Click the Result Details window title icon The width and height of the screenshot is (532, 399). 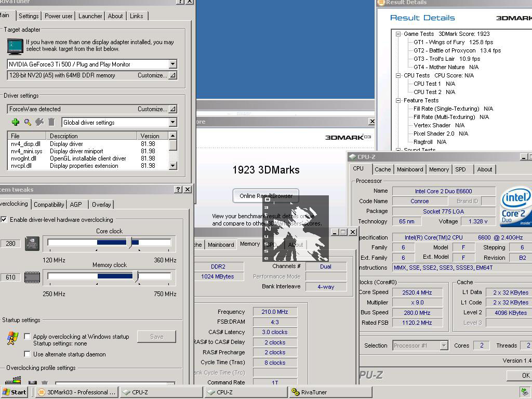tap(381, 3)
